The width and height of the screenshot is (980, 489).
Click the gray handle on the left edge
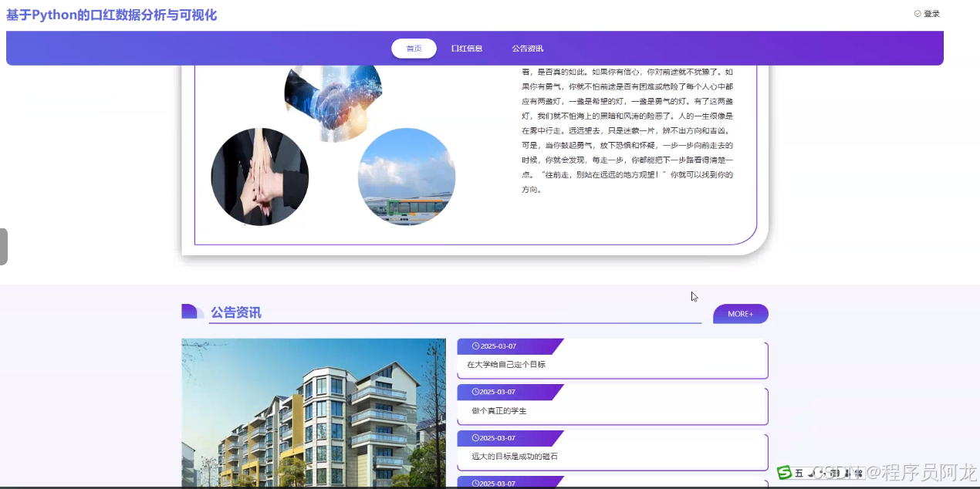click(4, 247)
